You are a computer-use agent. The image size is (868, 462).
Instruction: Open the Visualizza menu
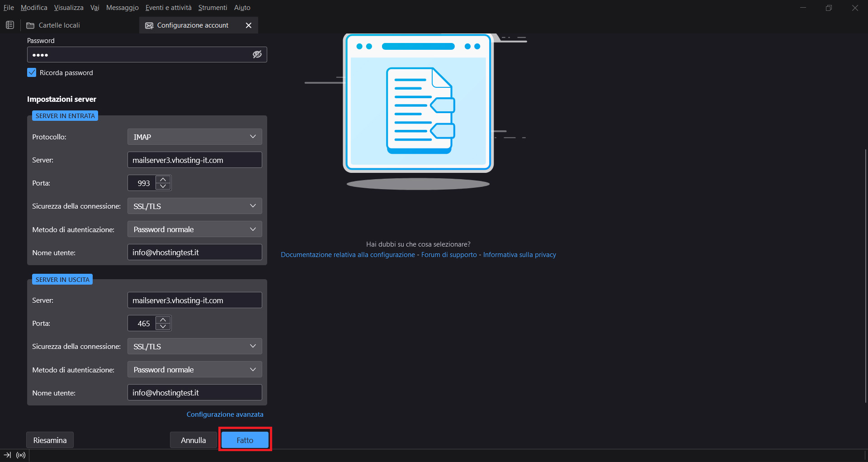(x=69, y=8)
